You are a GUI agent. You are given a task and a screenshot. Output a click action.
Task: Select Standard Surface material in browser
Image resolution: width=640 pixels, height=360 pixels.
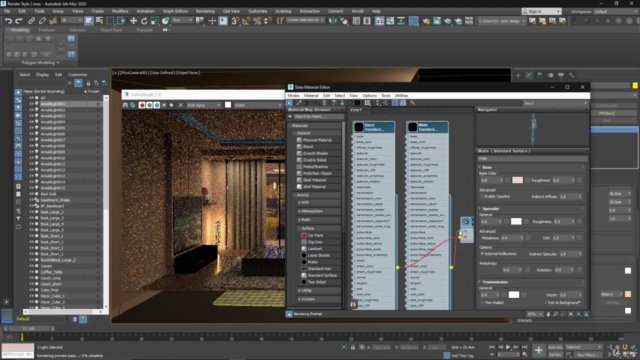322,275
